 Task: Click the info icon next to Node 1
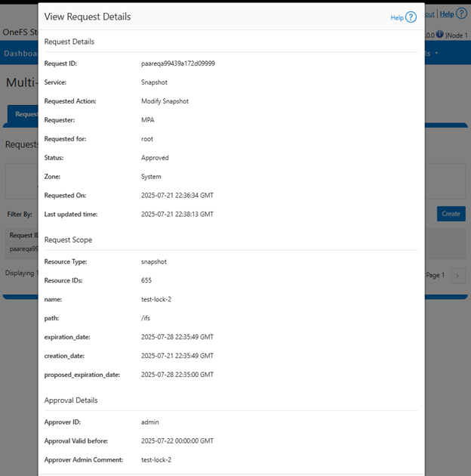pyautogui.click(x=439, y=35)
